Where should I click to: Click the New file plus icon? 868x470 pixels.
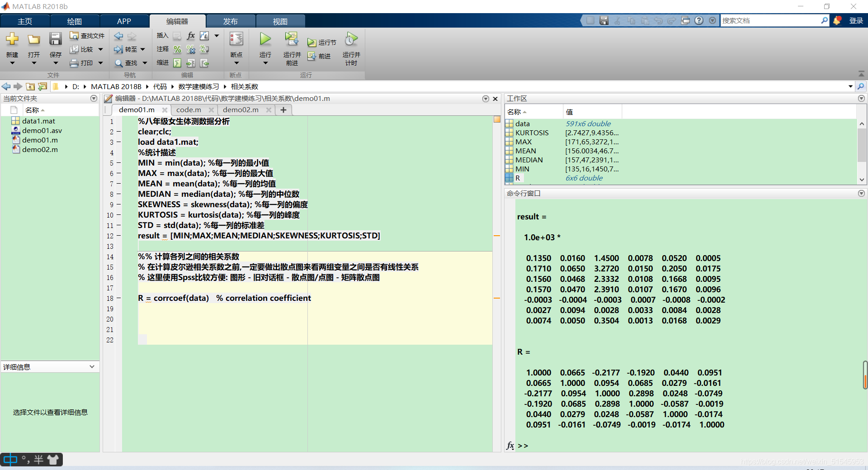tap(12, 39)
